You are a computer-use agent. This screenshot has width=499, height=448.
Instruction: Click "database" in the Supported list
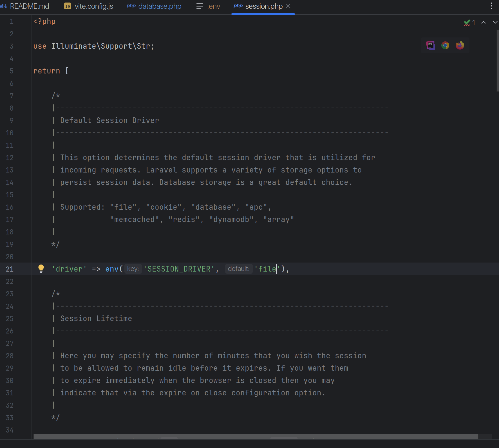click(213, 207)
